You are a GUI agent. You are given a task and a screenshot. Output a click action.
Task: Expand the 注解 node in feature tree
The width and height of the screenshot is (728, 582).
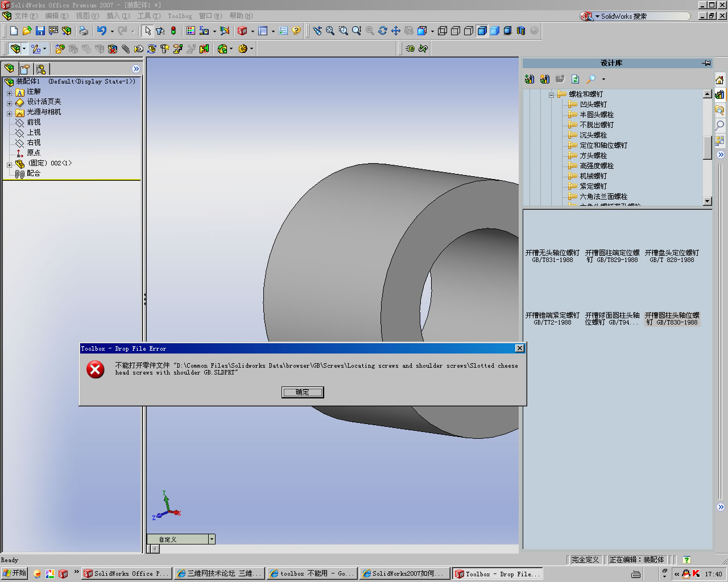9,93
